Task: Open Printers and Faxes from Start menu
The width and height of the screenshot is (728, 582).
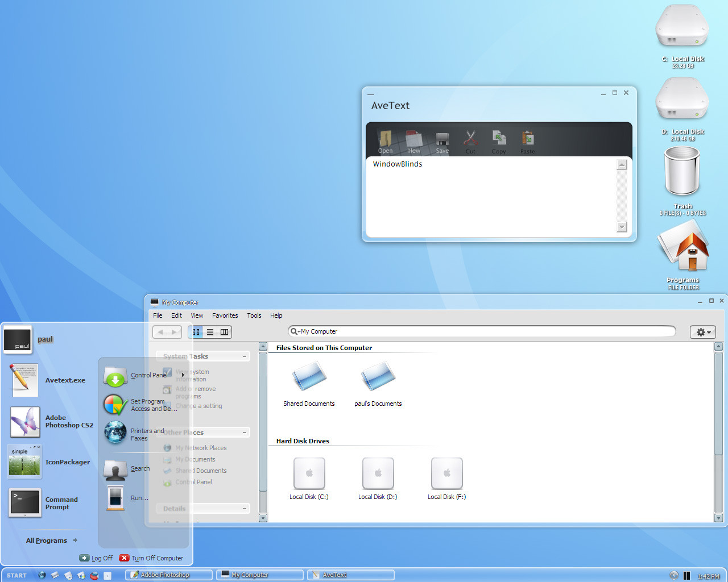Action: coord(134,434)
